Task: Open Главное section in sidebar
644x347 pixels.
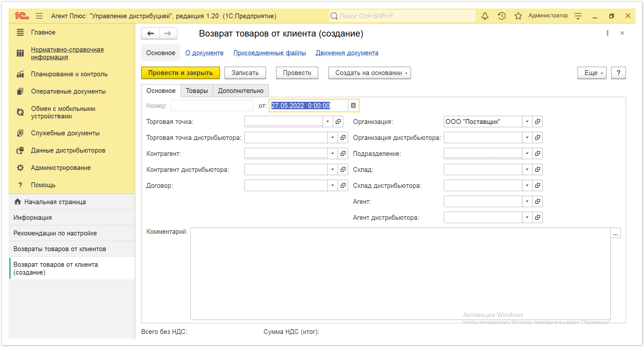Action: (x=43, y=32)
